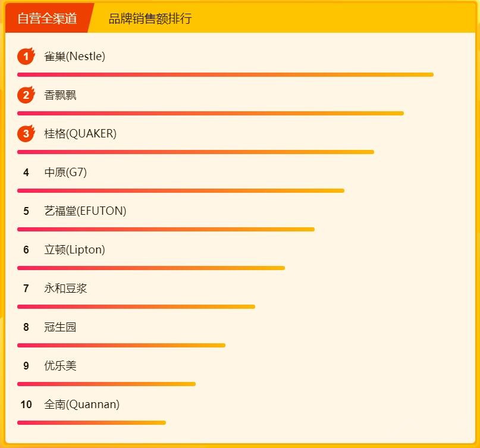Viewport: 480px width, 448px height.
Task: Open the 优乐美 brand link
Action: click(60, 366)
